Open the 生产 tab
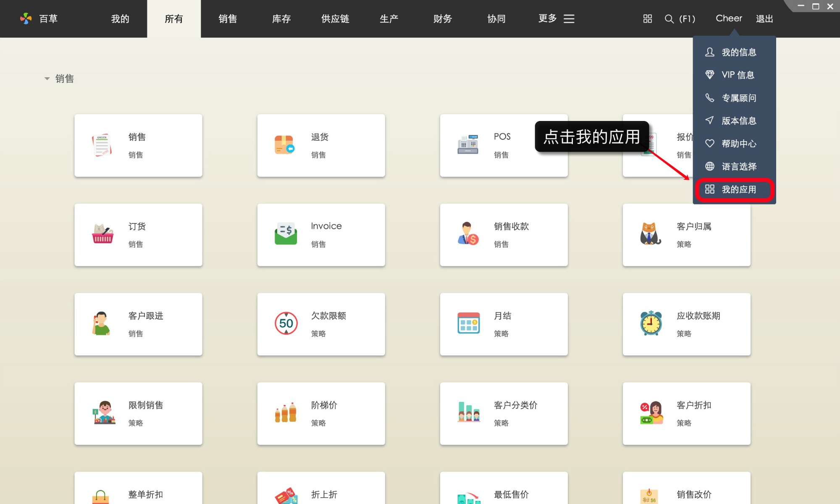 389,18
